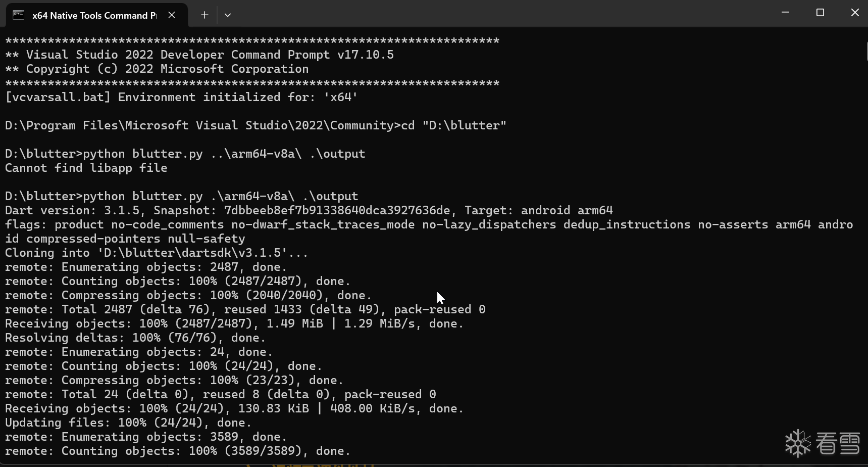Viewport: 868px width, 467px height.
Task: Click the empty title bar area
Action: click(505, 14)
